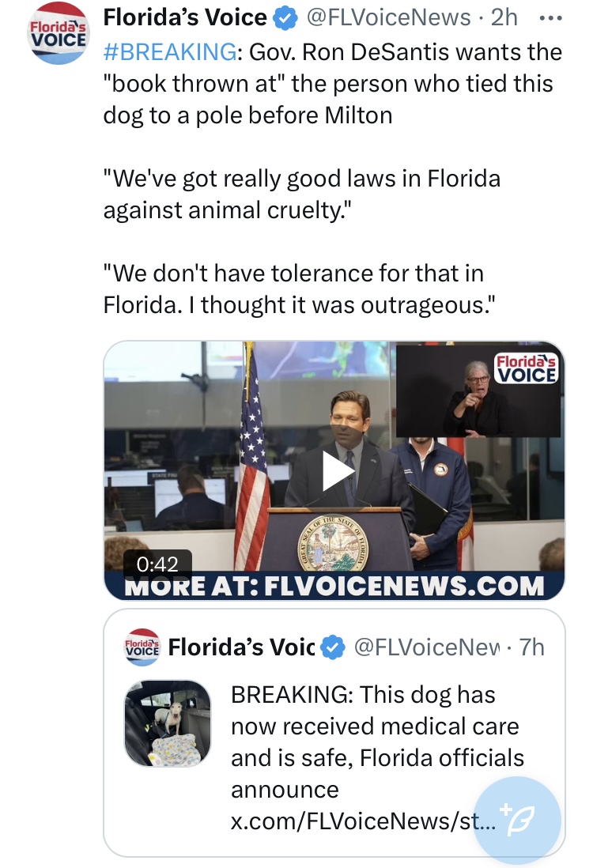Tap the quoted post text about the dog
The image size is (593, 868).
tap(377, 742)
